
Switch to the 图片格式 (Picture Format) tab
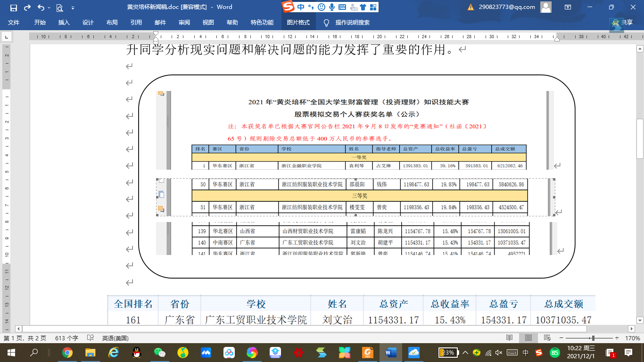(298, 23)
